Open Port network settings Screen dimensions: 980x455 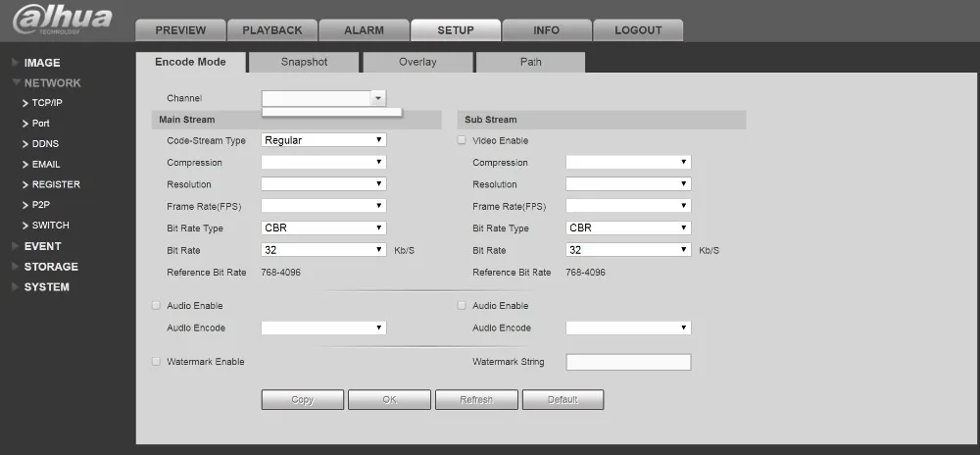[36, 124]
